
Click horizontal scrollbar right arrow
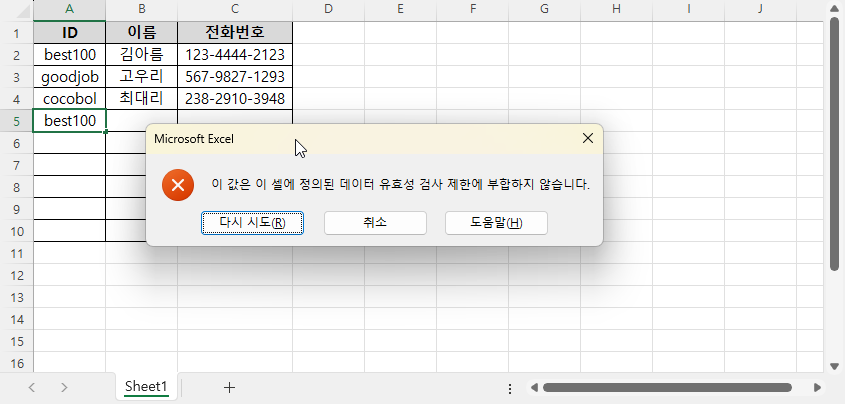[x=818, y=387]
